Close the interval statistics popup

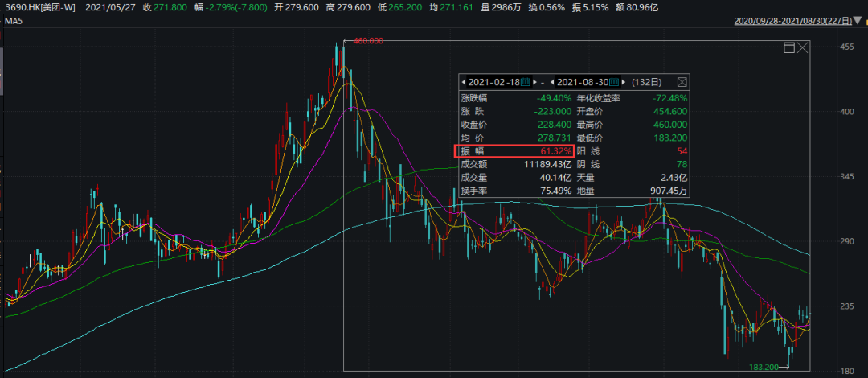coord(682,82)
